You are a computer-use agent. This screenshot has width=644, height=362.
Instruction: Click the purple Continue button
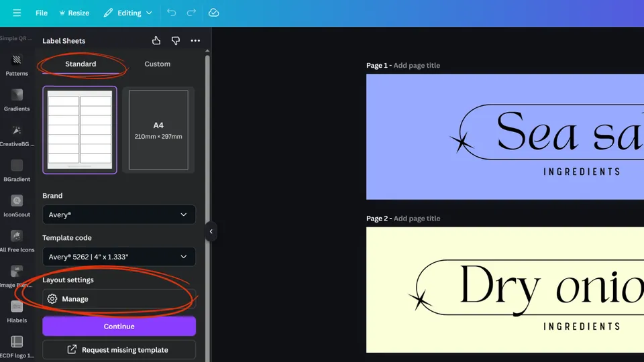(119, 326)
